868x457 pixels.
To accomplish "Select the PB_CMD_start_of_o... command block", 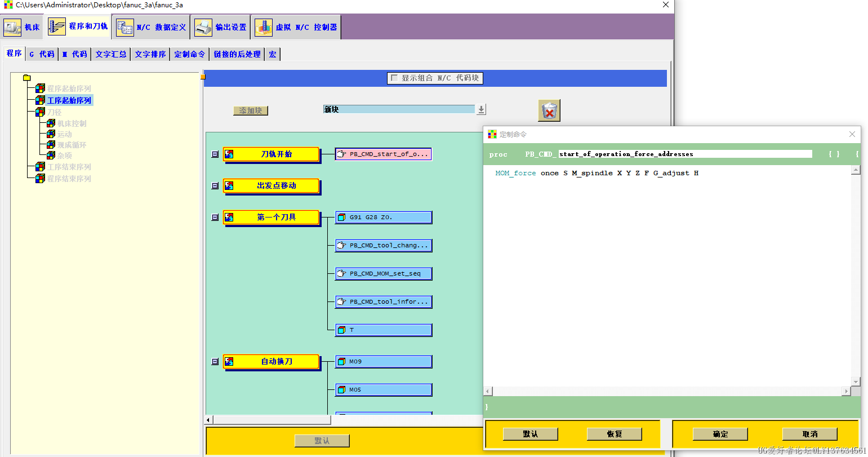I will [x=384, y=154].
